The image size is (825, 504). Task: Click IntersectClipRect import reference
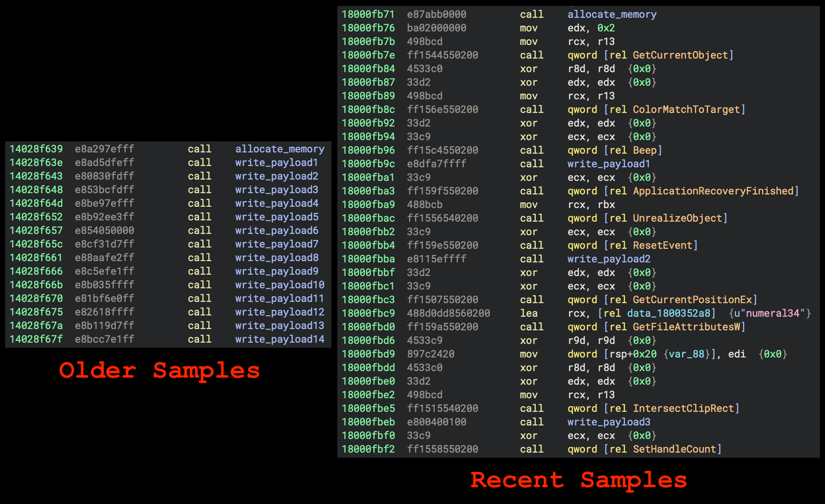tap(683, 408)
